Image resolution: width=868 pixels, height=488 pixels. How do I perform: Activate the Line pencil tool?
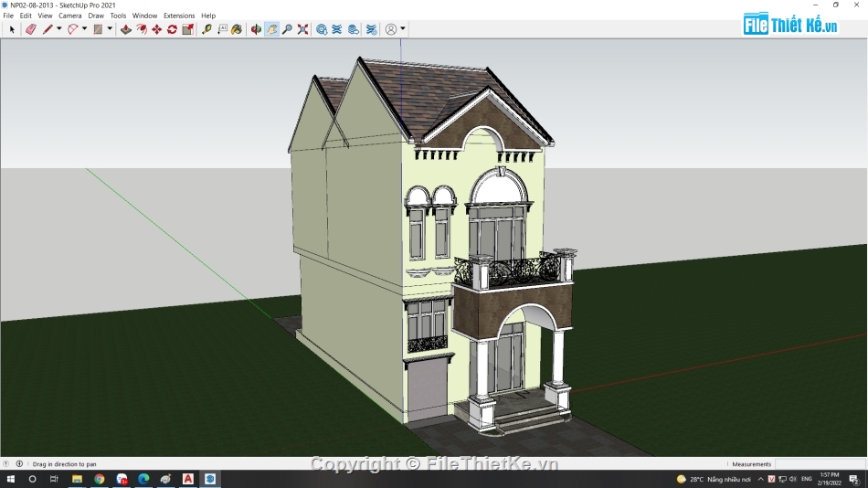tap(48, 29)
